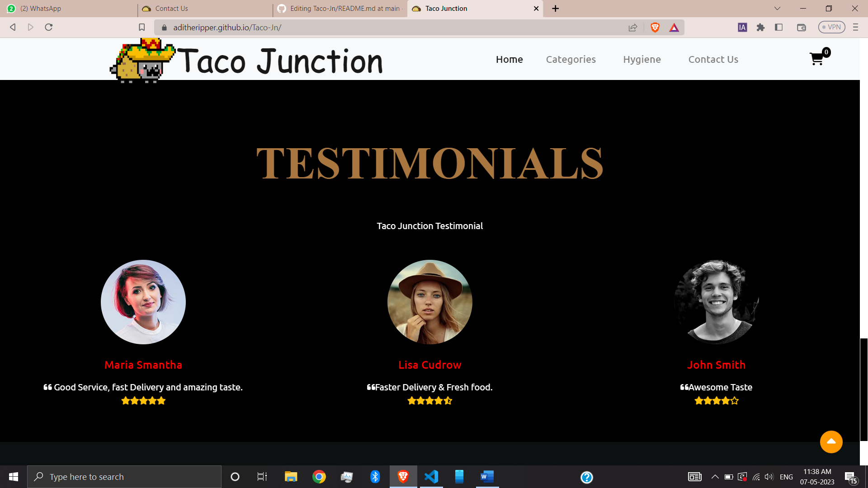Image resolution: width=868 pixels, height=488 pixels.
Task: Open the Brave Rewards icon
Action: 674,27
